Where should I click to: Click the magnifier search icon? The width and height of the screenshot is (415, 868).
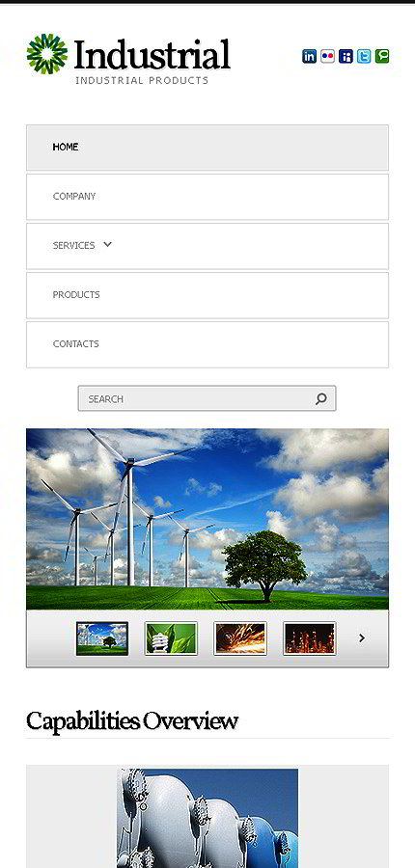320,398
